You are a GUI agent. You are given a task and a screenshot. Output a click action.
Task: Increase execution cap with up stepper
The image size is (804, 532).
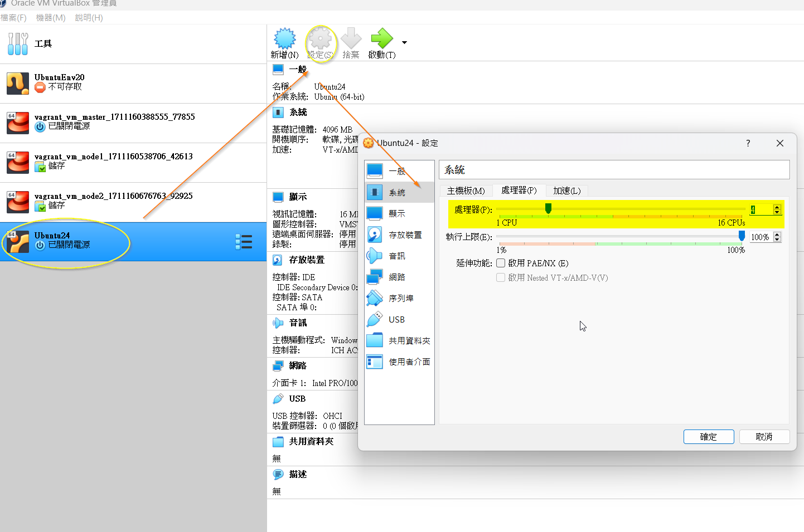coord(777,234)
